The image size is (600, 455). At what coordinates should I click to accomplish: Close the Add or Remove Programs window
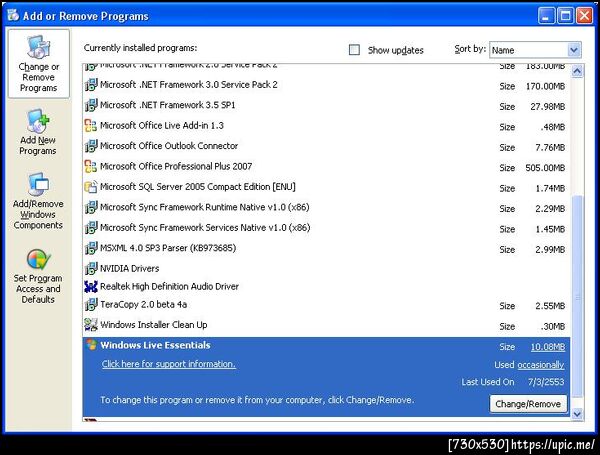tap(584, 16)
